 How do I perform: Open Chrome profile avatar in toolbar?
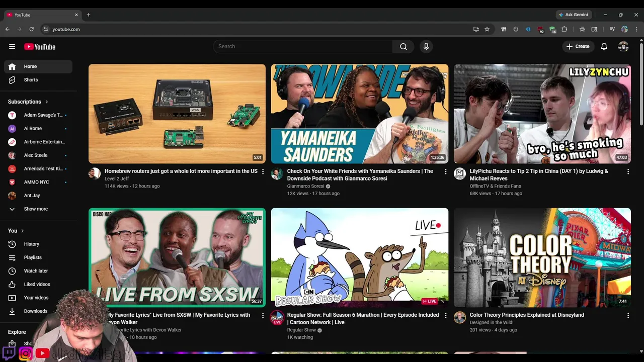coord(624,29)
